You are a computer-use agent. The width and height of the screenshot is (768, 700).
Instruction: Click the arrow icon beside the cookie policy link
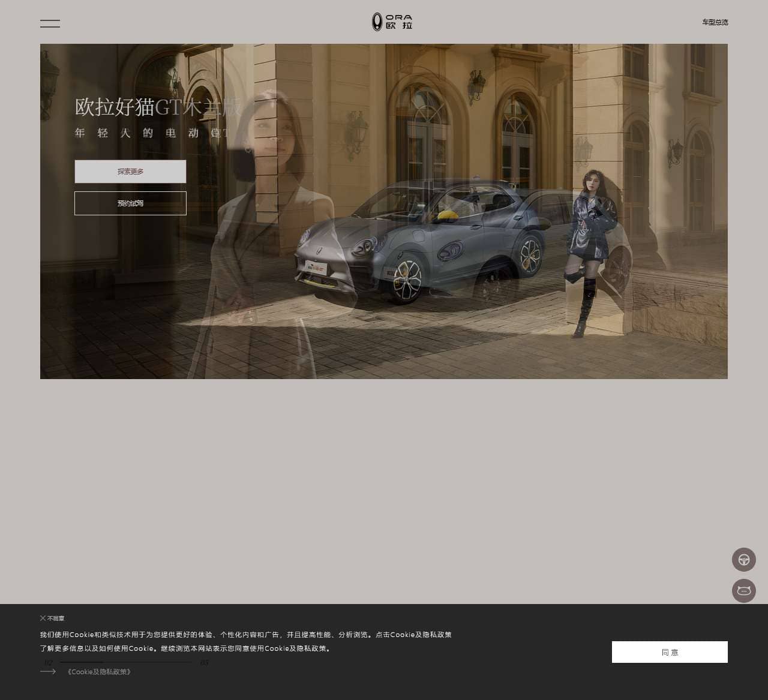pos(48,671)
